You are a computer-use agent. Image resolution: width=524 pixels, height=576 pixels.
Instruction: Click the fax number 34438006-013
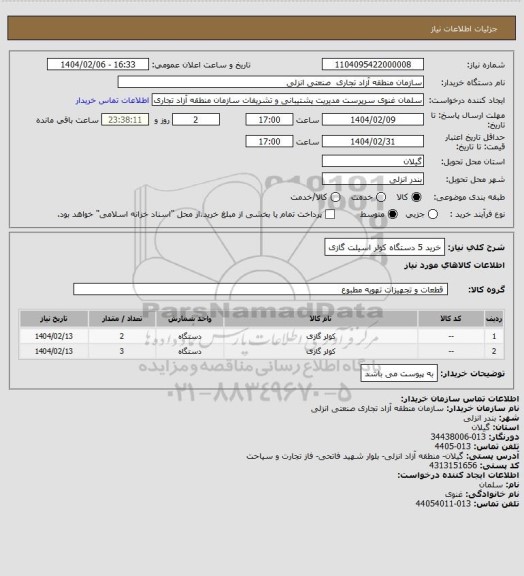(458, 437)
